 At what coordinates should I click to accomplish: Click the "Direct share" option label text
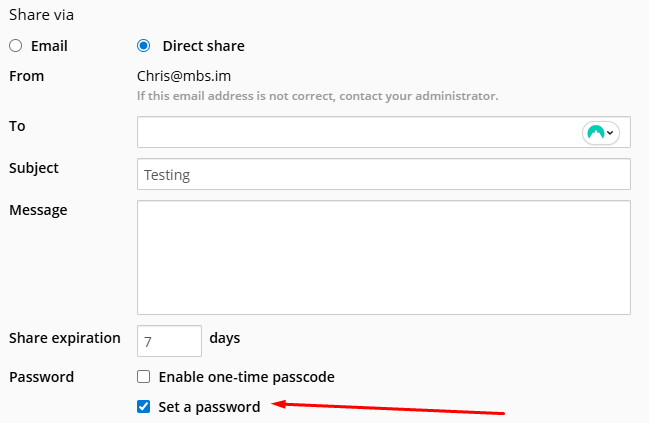[x=204, y=46]
